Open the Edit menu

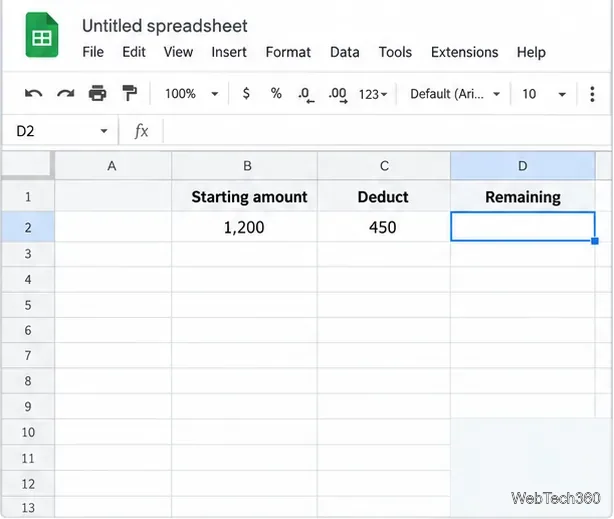point(134,52)
